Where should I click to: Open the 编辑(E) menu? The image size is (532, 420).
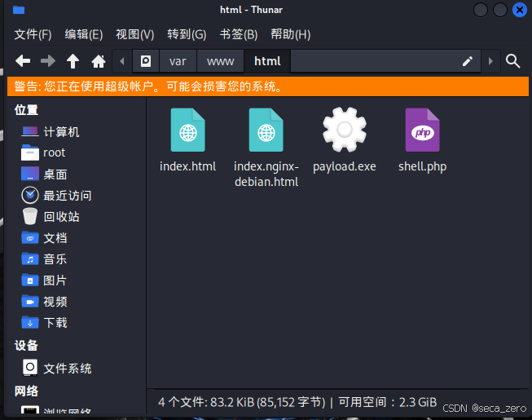point(84,34)
